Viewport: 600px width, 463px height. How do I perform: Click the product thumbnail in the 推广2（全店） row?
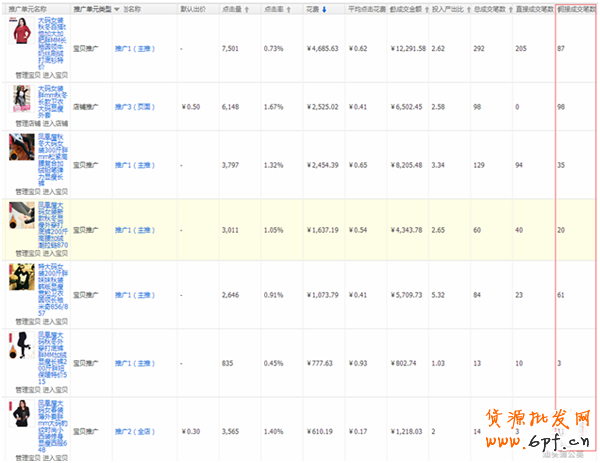point(21,418)
